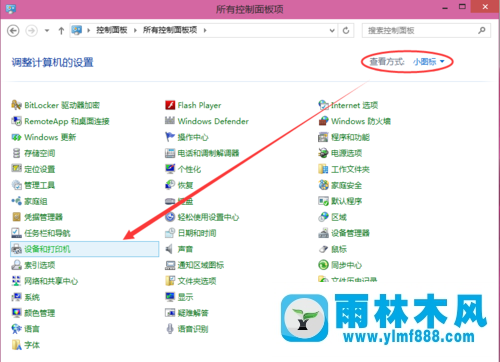The height and width of the screenshot is (362, 500).
Task: Open the 文件夹选项 folder options link
Action: pyautogui.click(x=197, y=281)
